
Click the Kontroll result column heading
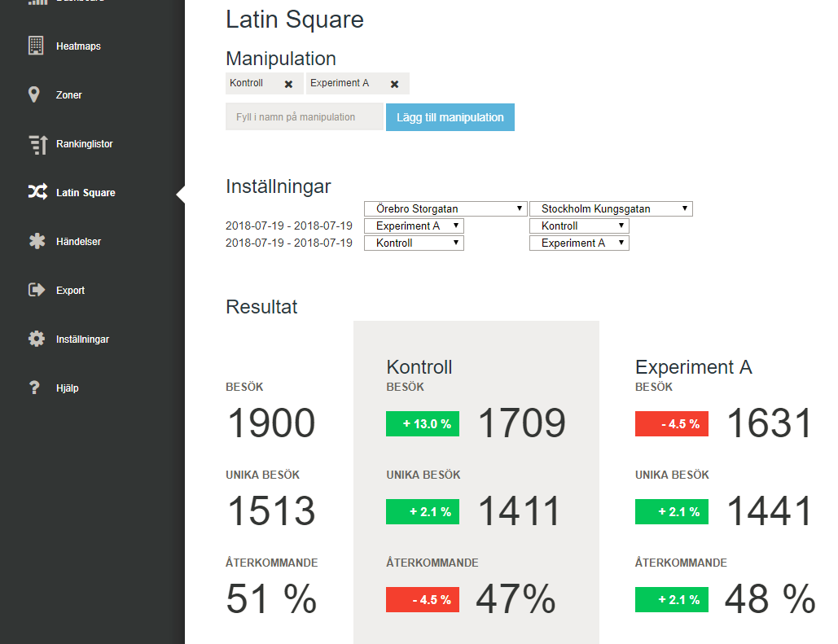click(x=419, y=367)
